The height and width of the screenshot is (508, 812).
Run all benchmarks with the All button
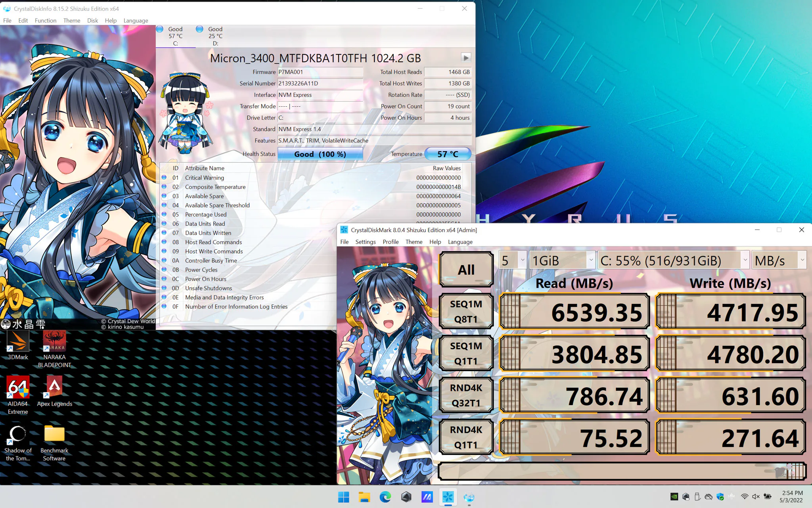pyautogui.click(x=466, y=269)
